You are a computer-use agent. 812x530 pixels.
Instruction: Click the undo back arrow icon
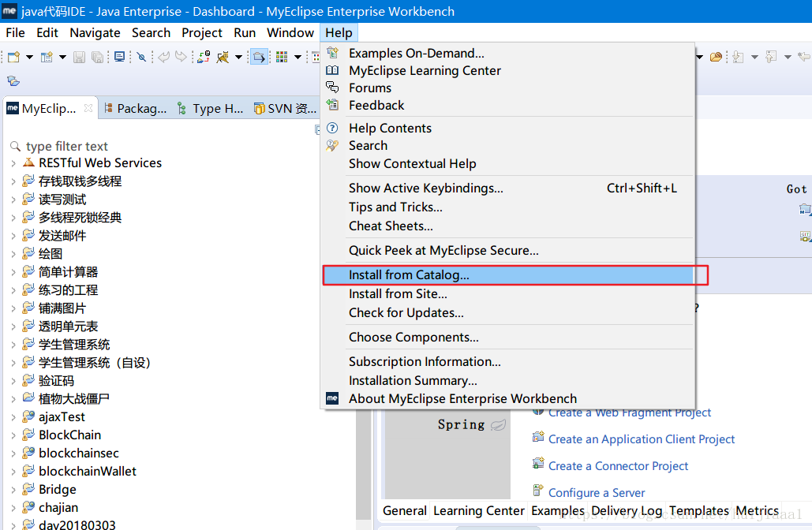click(x=163, y=57)
